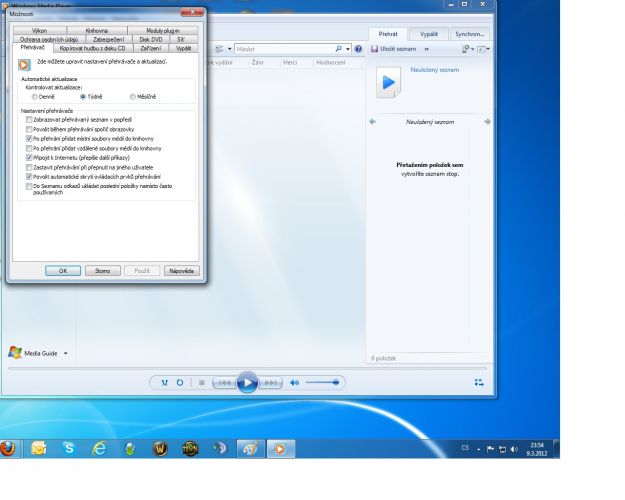The image size is (625, 500).
Task: Show hidden system tray icons arrow
Action: point(478,449)
